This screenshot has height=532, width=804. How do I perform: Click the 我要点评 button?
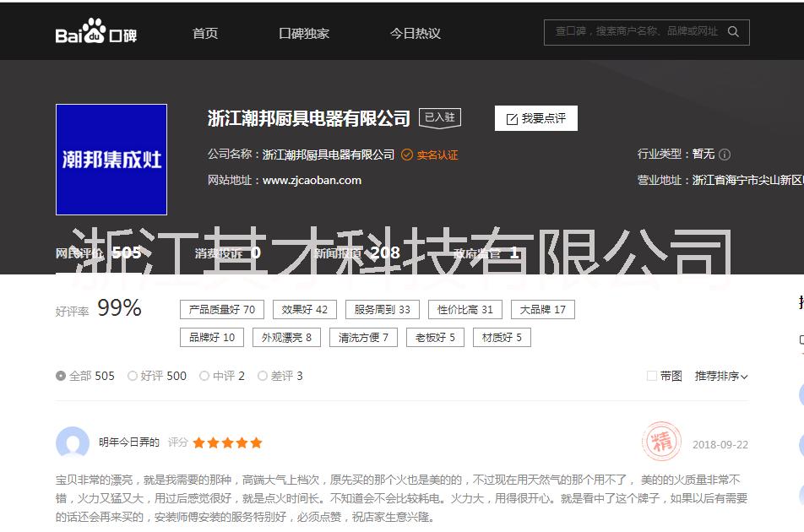click(535, 118)
